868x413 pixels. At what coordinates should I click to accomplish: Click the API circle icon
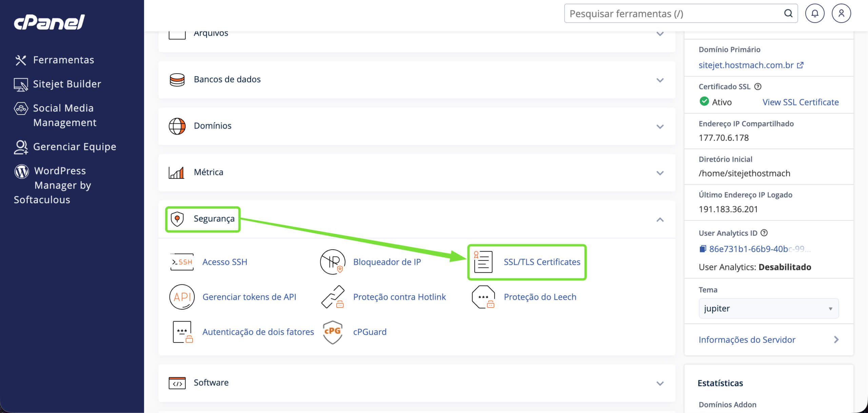182,297
